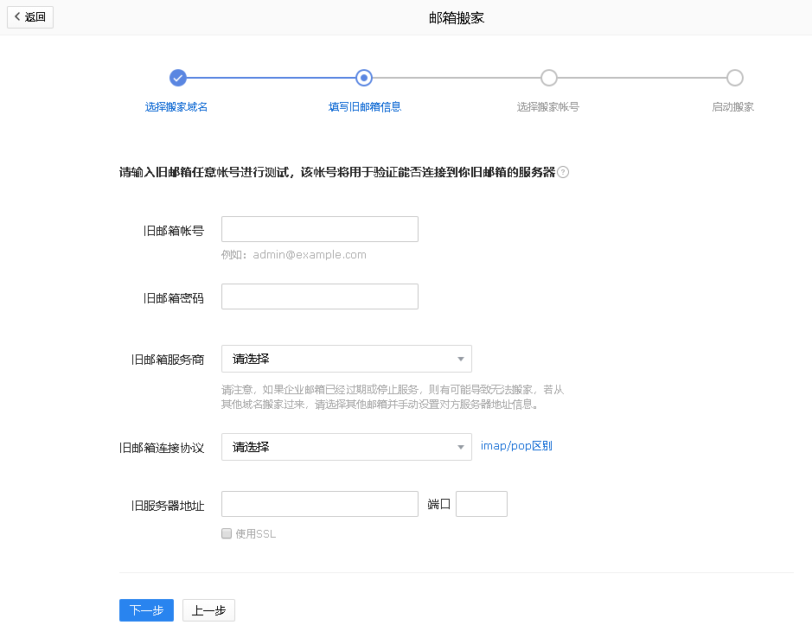The height and width of the screenshot is (644, 812).
Task: Click the back arrow chevron icon
Action: point(17,16)
